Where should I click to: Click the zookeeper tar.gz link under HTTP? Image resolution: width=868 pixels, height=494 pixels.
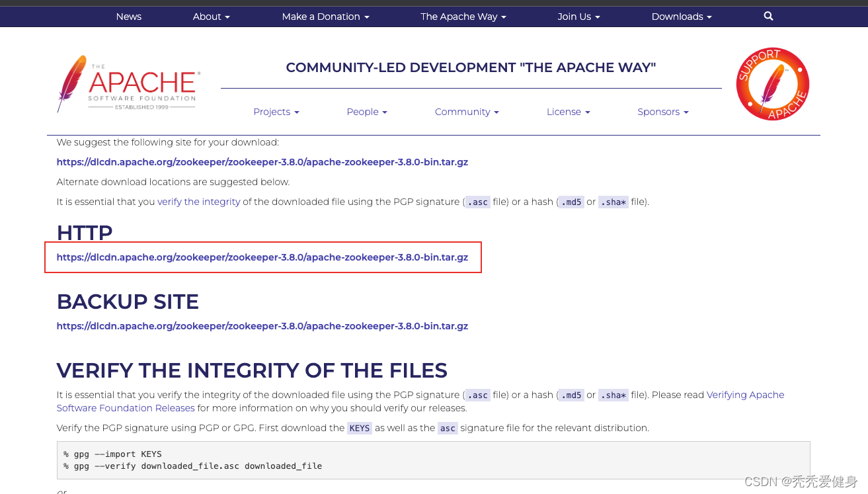(x=262, y=257)
